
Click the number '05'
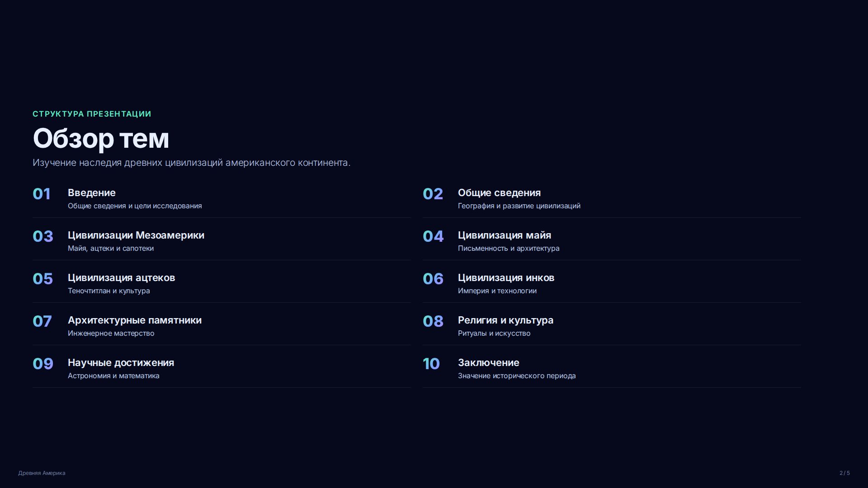43,279
